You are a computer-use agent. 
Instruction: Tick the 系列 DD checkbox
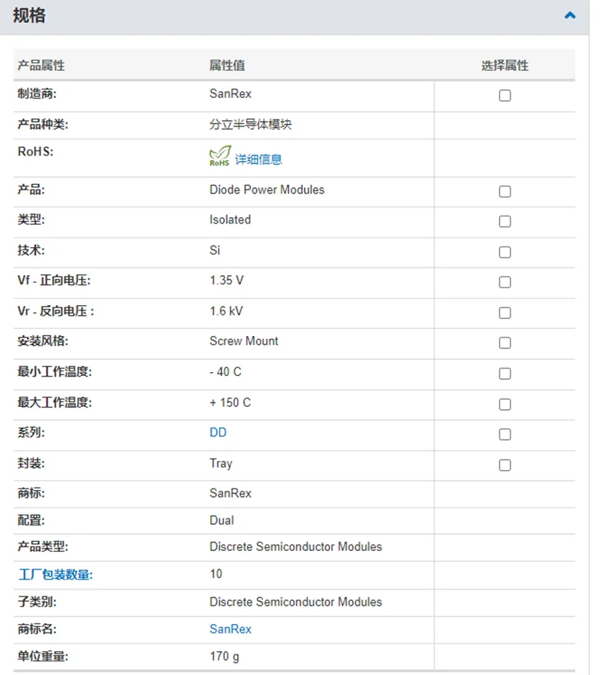(504, 435)
